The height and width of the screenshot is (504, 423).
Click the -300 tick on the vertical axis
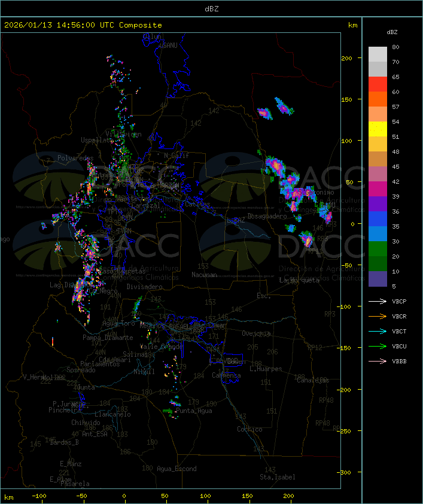[345, 472]
